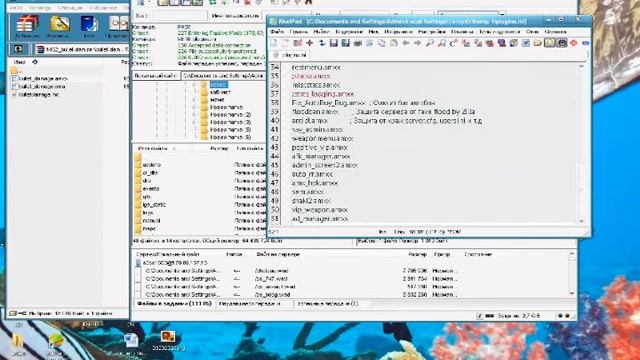Viewport: 640px width, 360px height.
Task: Open Вид menu in AkelPad
Action: [x=373, y=31]
